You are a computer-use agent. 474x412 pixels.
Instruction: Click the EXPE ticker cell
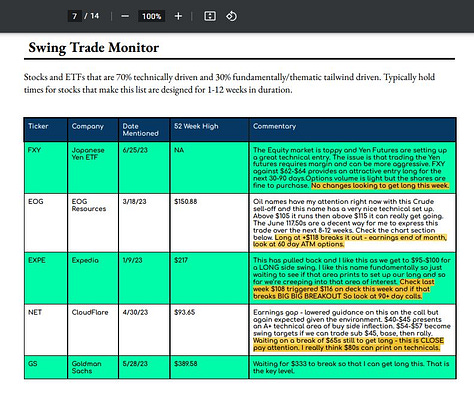tap(46, 278)
